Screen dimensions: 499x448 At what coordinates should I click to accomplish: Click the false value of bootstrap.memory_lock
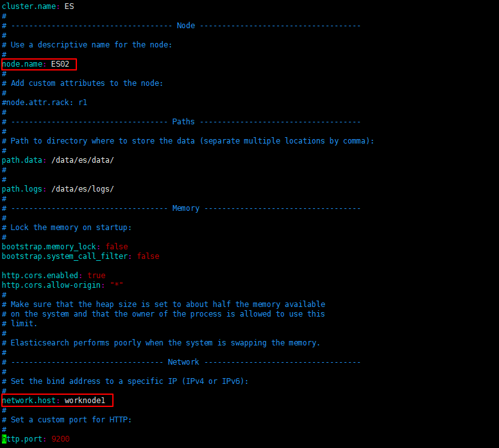tap(117, 247)
